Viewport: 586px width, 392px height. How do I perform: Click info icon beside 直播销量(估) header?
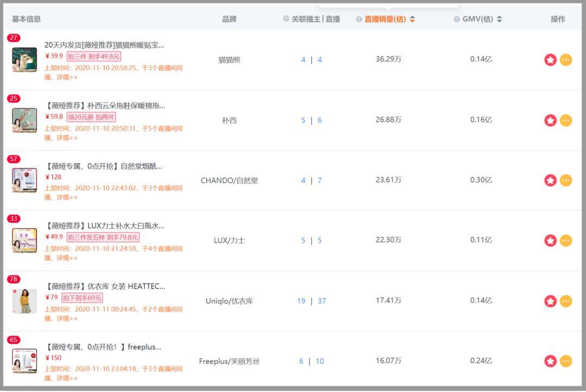click(359, 19)
